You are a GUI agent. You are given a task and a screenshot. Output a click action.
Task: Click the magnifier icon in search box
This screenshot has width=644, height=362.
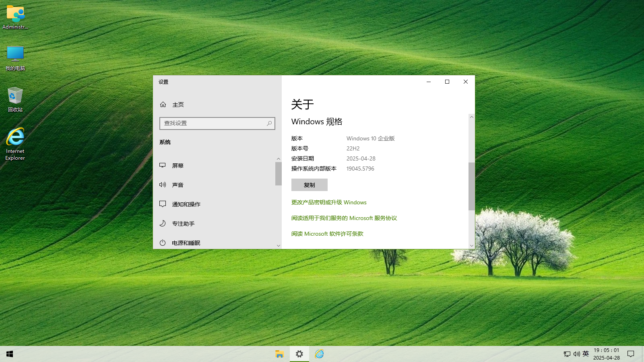pos(269,123)
